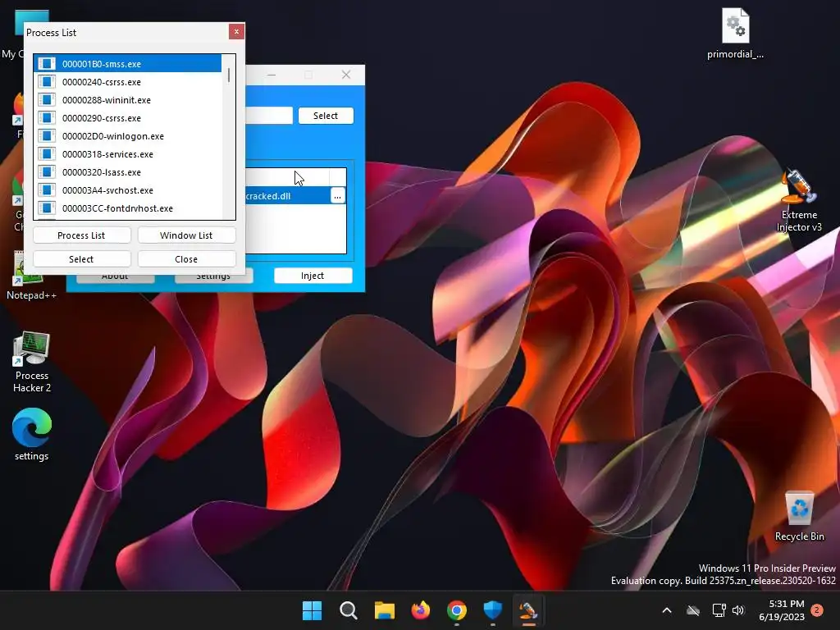Select the 00000288-wininit.exe process row
The image size is (840, 630).
pyautogui.click(x=127, y=100)
